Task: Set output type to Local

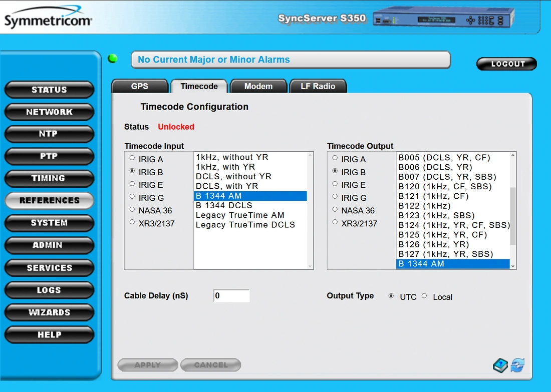Action: 424,296
